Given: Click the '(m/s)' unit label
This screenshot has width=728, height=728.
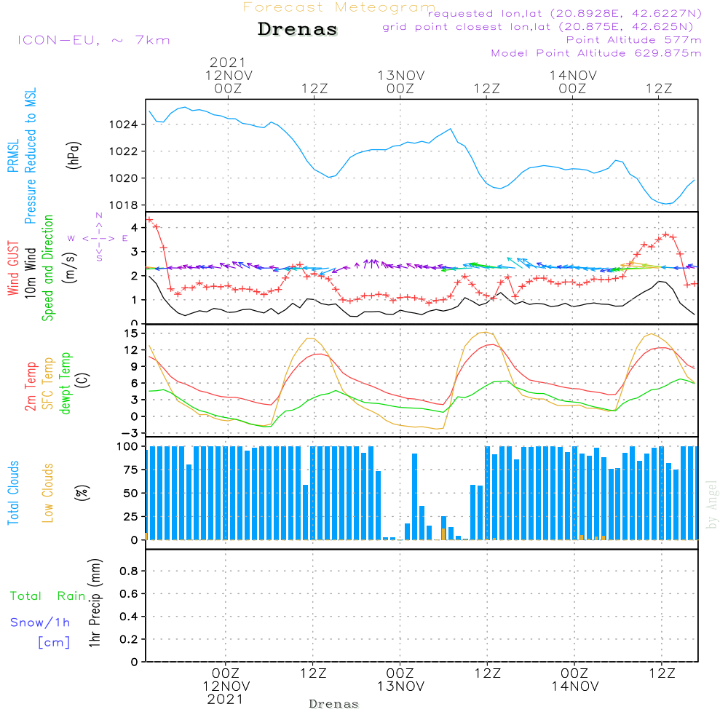Looking at the screenshot, I should pos(70,269).
